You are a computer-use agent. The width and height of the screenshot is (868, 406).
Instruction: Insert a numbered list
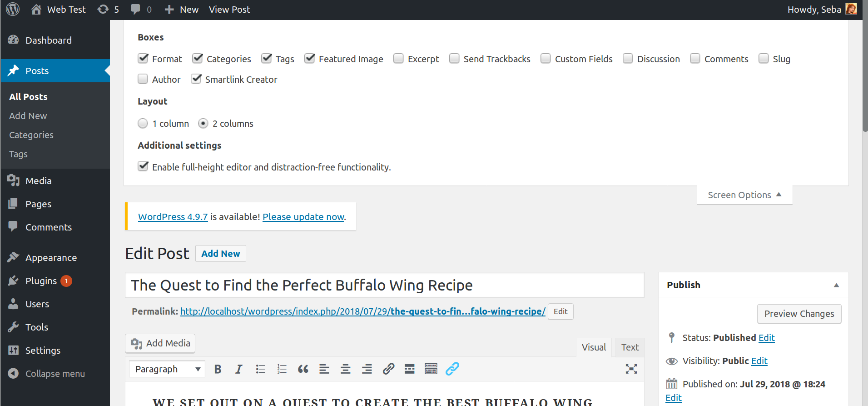pyautogui.click(x=282, y=369)
